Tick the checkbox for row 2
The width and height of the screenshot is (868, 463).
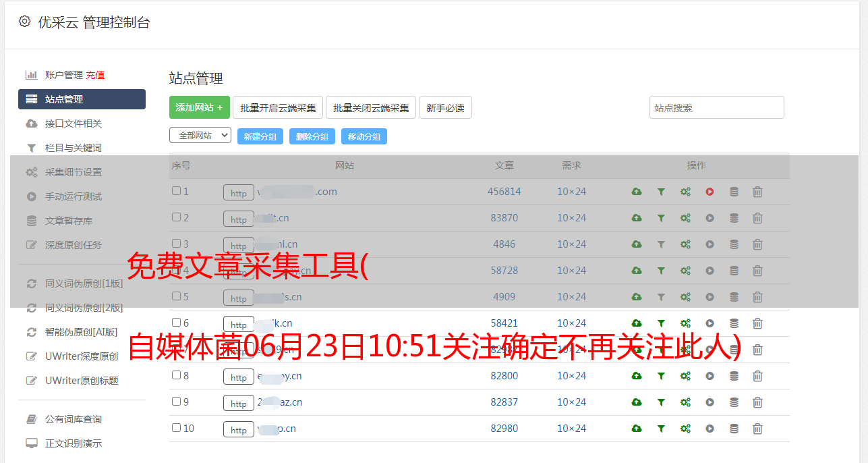[x=176, y=217]
